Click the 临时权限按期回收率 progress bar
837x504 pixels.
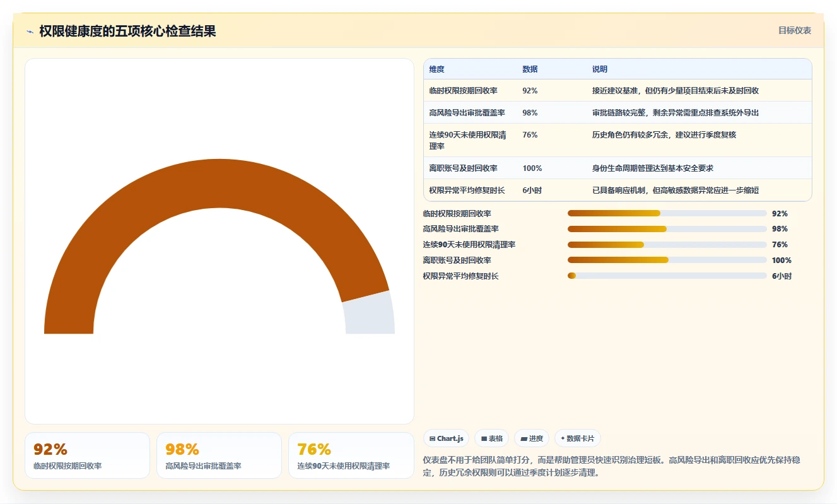[667, 213]
